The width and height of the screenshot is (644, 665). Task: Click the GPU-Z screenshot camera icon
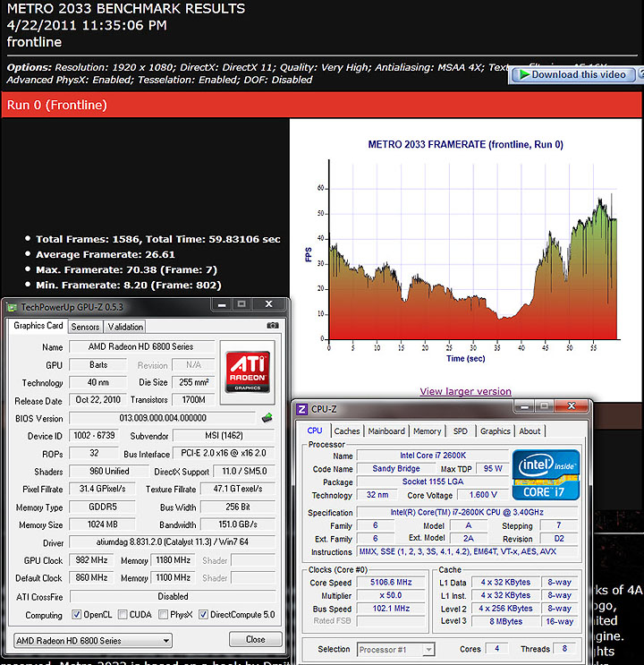[273, 325]
